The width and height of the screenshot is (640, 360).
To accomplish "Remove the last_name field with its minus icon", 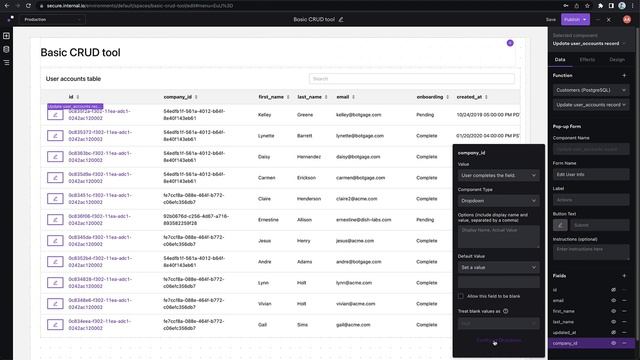I will (624, 322).
